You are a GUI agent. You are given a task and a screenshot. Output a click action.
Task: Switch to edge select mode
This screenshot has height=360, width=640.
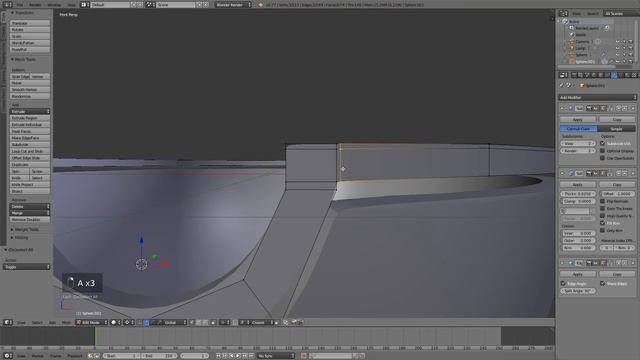click(199, 322)
